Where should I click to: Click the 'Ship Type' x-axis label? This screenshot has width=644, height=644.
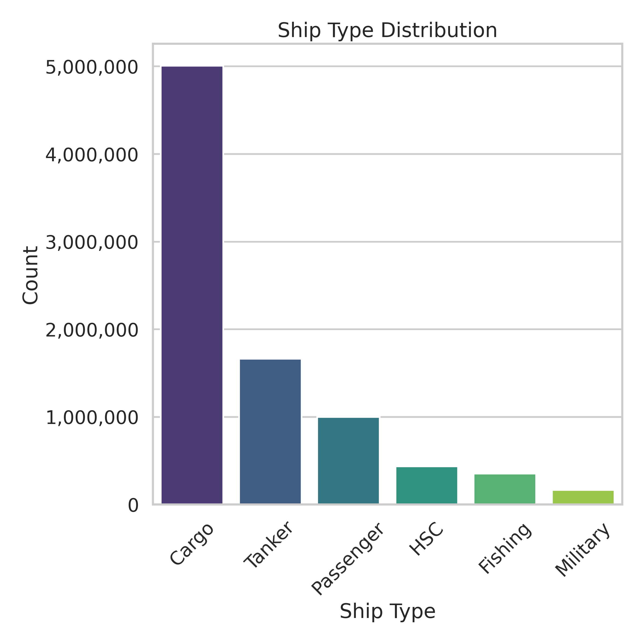click(x=387, y=612)
